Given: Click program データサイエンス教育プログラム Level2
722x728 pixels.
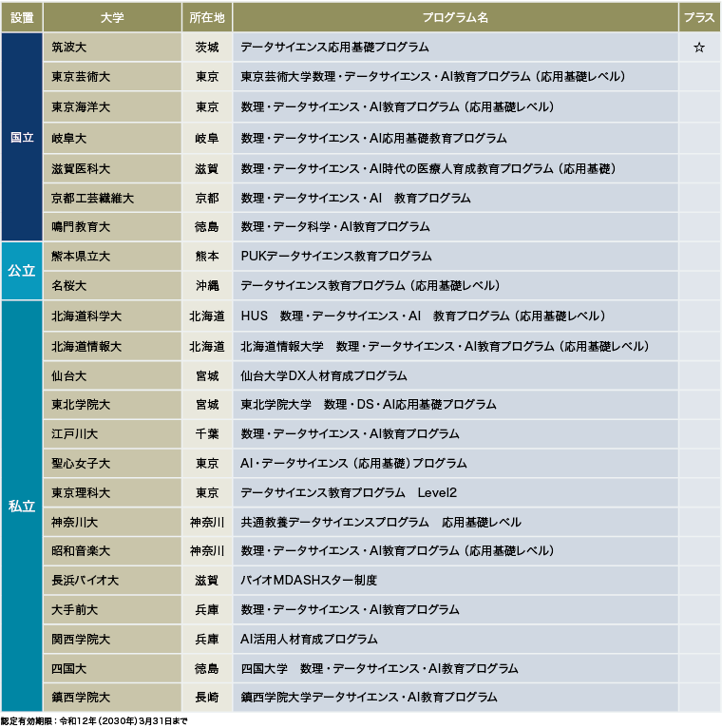Looking at the screenshot, I should [x=349, y=493].
